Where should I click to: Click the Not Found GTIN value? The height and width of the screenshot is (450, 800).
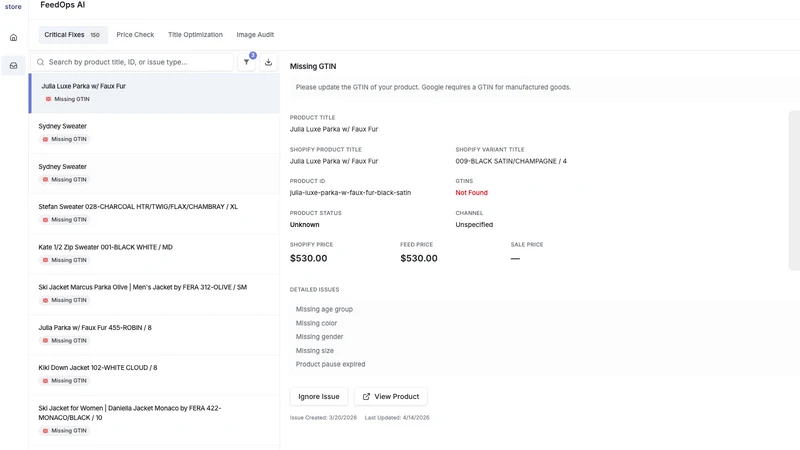coord(471,193)
